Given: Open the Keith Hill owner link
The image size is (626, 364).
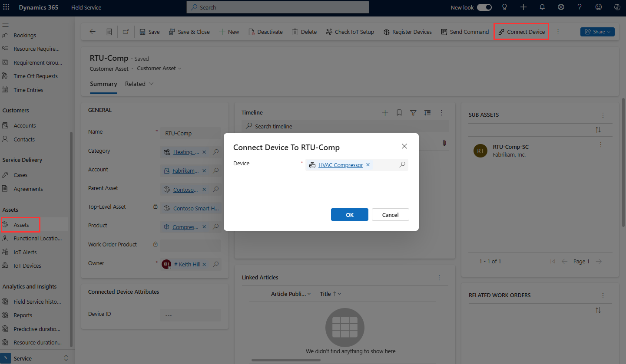Looking at the screenshot, I should click(187, 264).
